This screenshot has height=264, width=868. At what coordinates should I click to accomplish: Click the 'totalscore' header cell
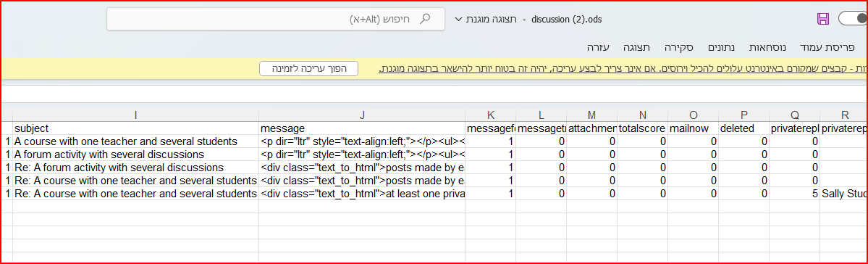pyautogui.click(x=643, y=128)
